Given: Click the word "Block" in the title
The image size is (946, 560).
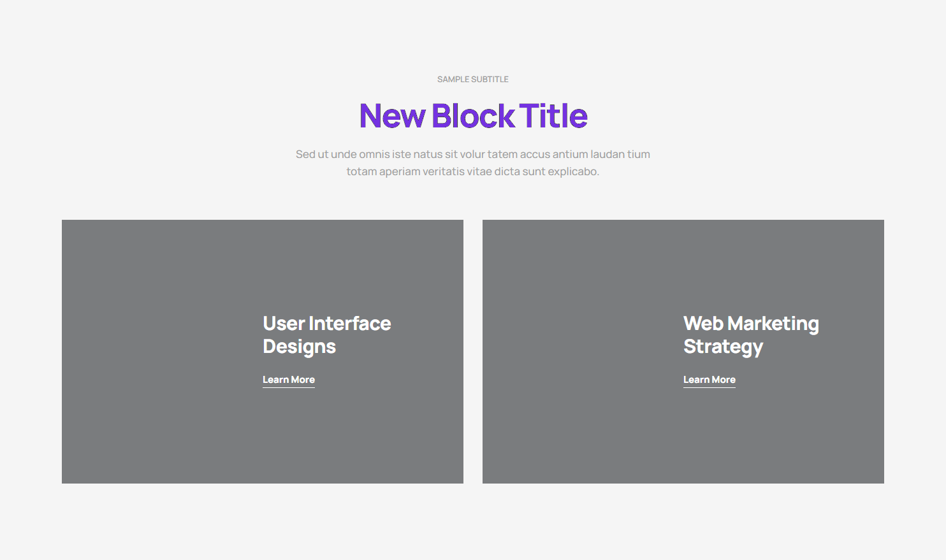Looking at the screenshot, I should click(x=473, y=116).
